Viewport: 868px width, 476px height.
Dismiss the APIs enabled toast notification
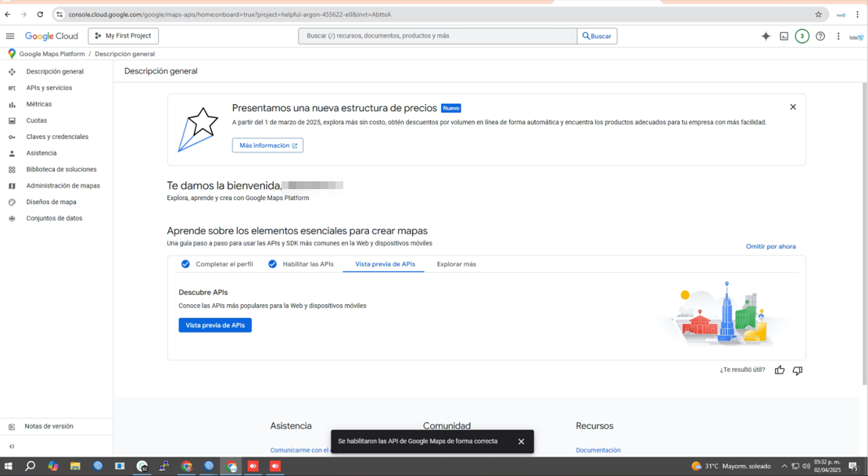click(521, 442)
